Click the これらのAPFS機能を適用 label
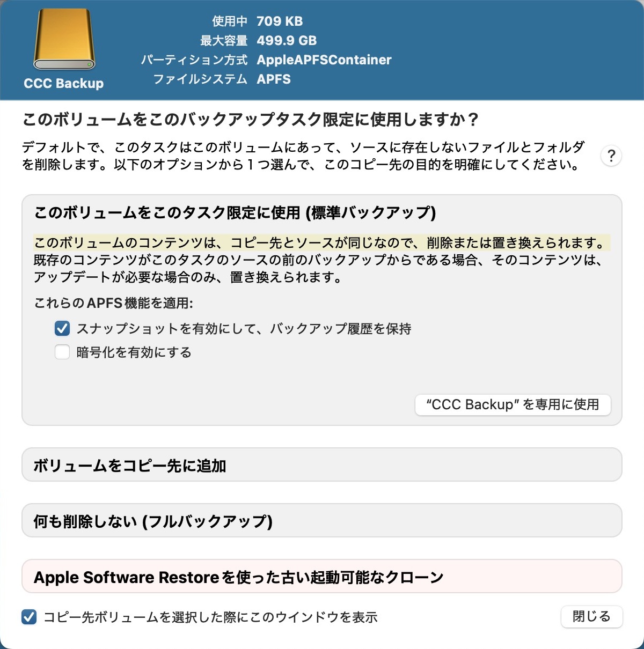Viewport: 644px width, 649px height. pyautogui.click(x=114, y=303)
